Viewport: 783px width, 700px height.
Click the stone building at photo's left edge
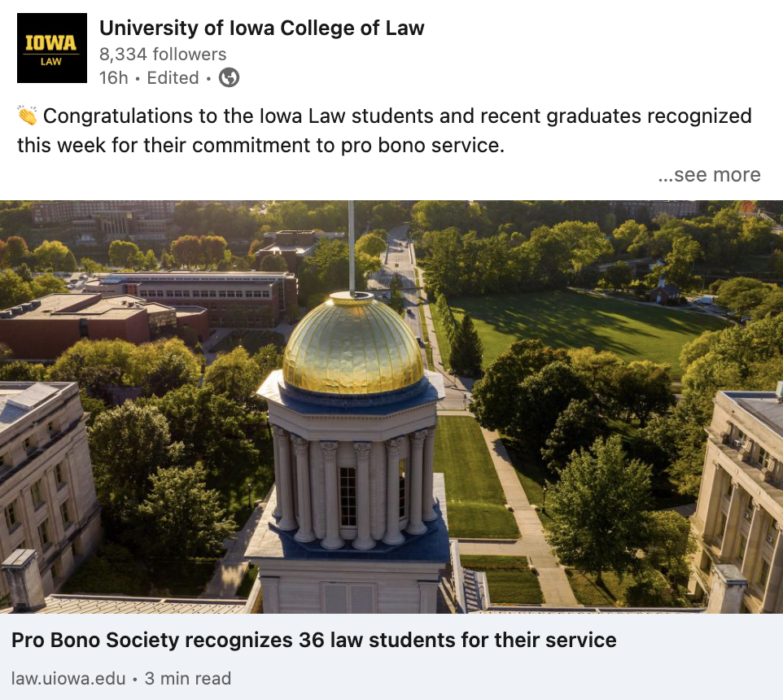click(x=41, y=480)
